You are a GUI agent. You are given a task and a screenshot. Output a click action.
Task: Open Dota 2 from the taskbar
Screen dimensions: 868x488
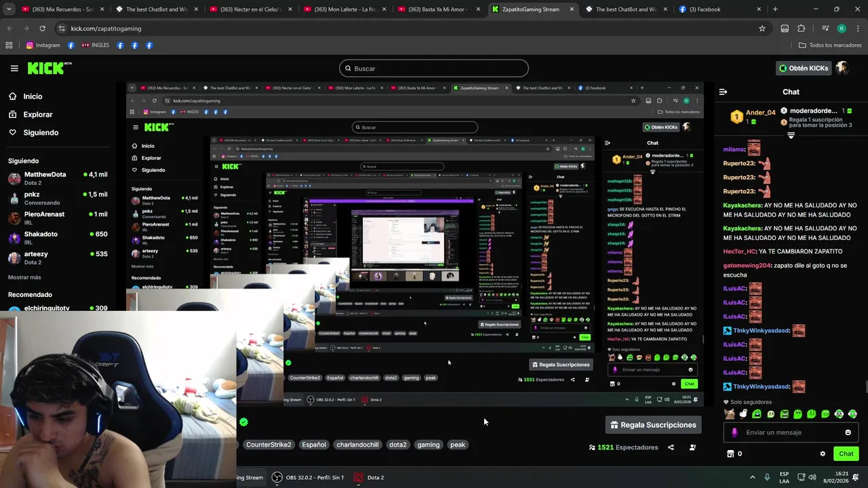click(x=369, y=477)
